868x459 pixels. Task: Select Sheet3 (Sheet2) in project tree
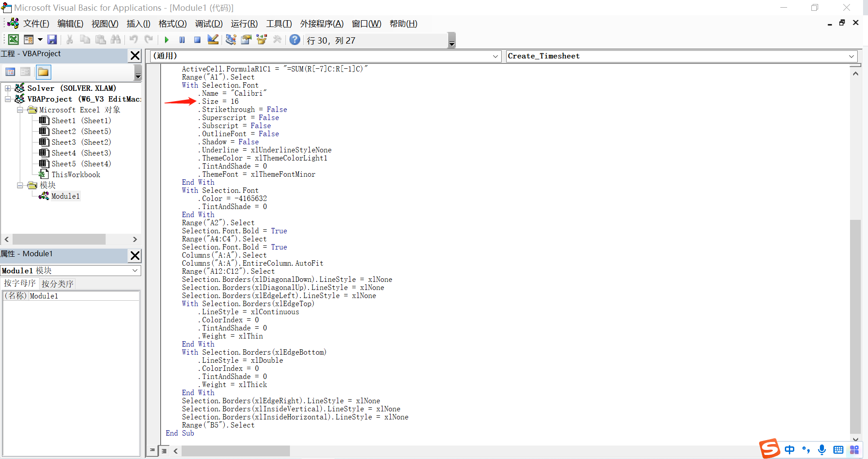(81, 142)
